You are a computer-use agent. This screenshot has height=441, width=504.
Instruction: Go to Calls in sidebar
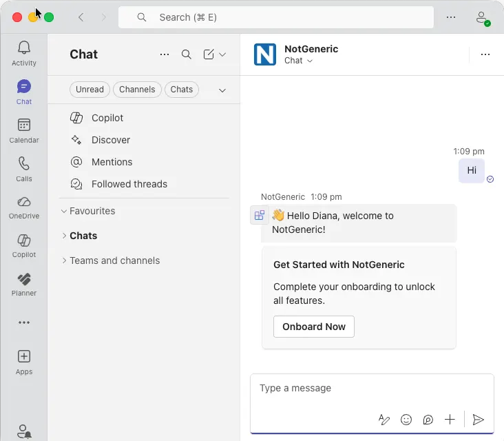[24, 169]
